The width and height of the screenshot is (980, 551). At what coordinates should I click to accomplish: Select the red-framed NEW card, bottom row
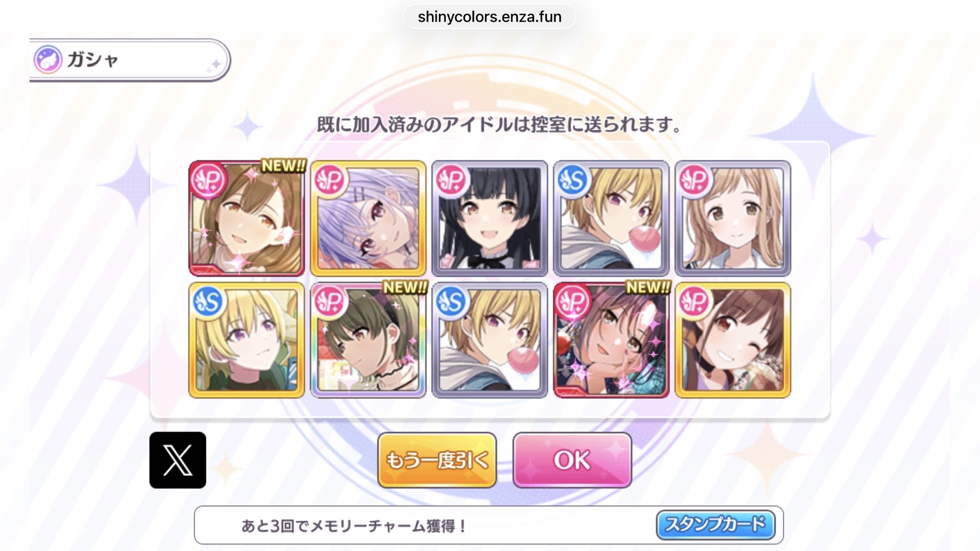[x=611, y=340]
